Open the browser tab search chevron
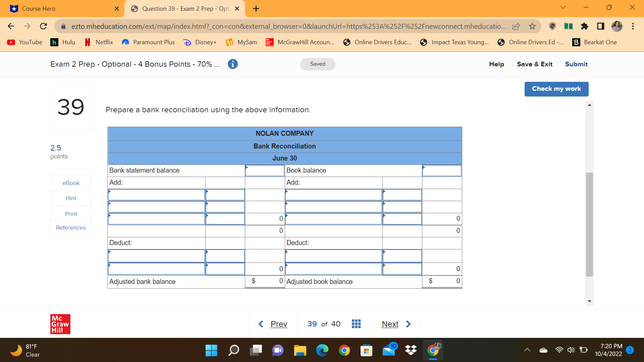The image size is (644, 362). tap(563, 7)
